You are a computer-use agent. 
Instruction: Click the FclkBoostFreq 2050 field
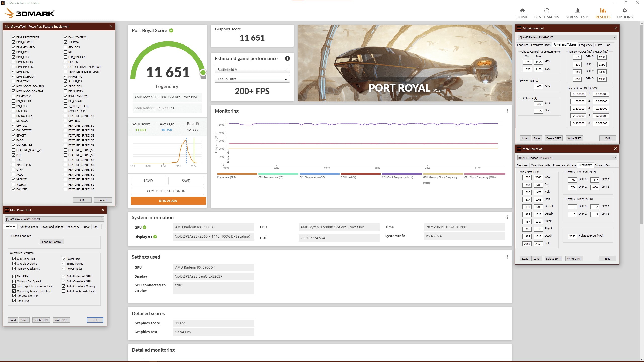click(572, 236)
